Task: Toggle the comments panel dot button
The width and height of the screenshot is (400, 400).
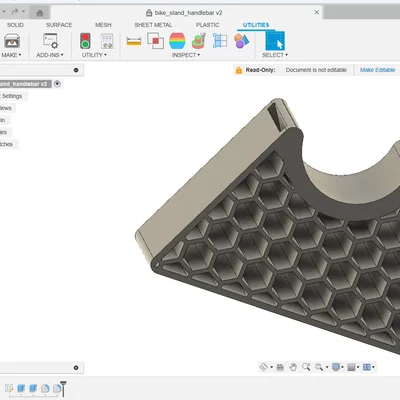Action: point(76,368)
